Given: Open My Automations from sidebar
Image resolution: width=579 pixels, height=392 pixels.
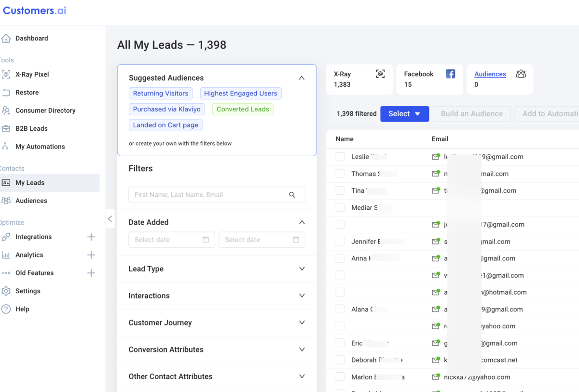Looking at the screenshot, I should click(40, 147).
